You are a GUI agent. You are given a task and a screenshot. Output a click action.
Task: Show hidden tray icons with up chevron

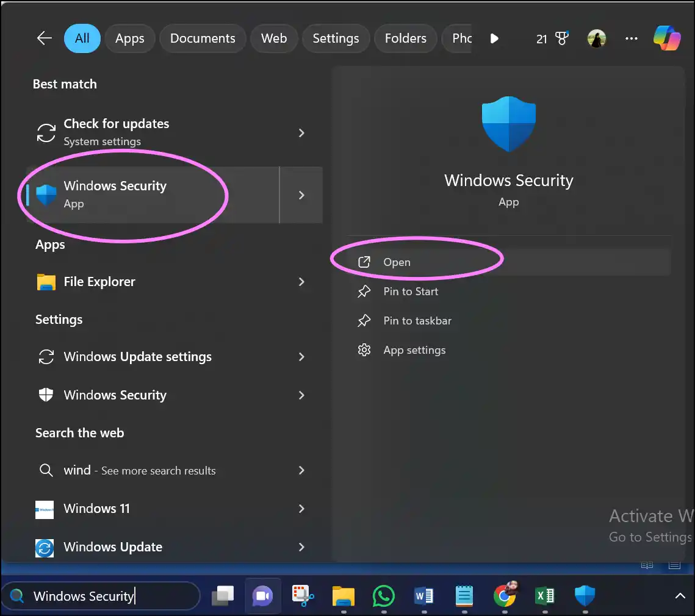(x=680, y=596)
